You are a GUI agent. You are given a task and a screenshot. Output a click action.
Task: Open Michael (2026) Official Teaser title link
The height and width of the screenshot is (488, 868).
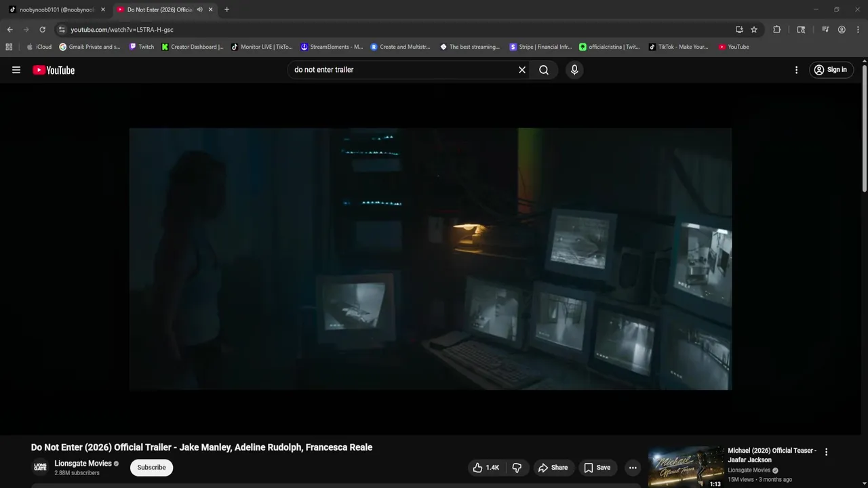(772, 455)
